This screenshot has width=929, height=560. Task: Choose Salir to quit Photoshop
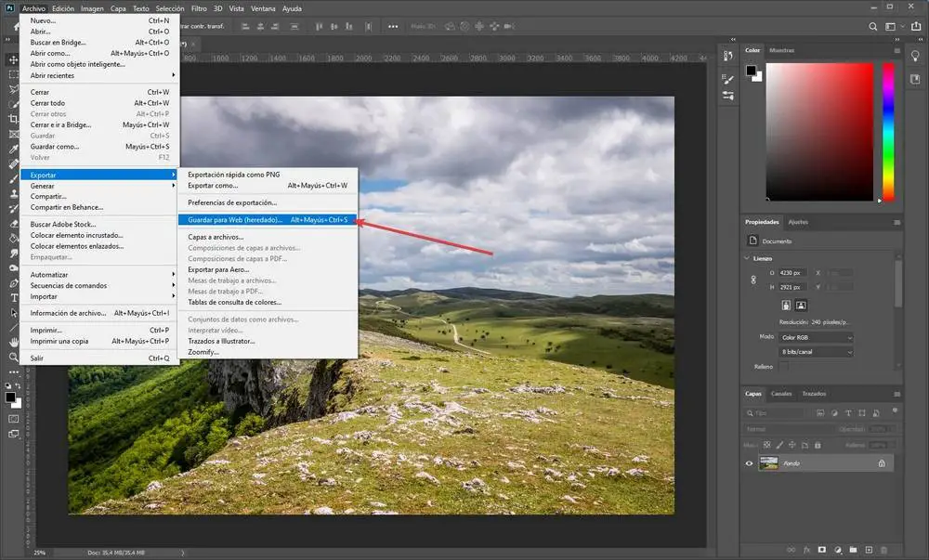coord(99,358)
